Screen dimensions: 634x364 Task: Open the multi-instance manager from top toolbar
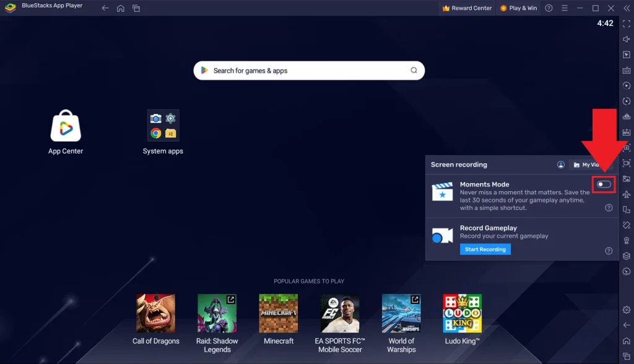click(x=136, y=8)
